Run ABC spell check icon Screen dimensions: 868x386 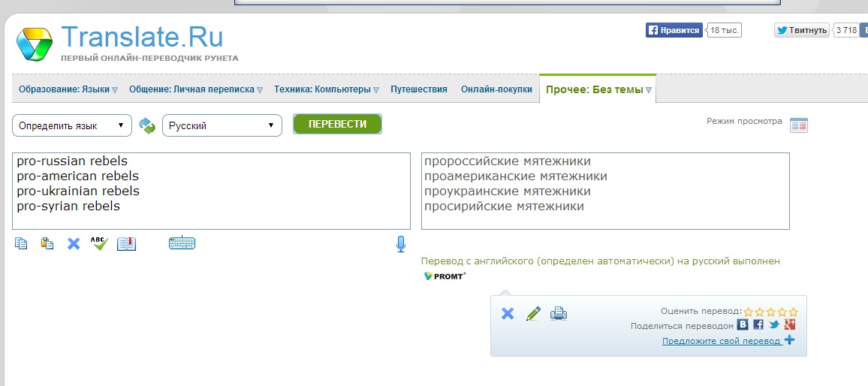[100, 243]
